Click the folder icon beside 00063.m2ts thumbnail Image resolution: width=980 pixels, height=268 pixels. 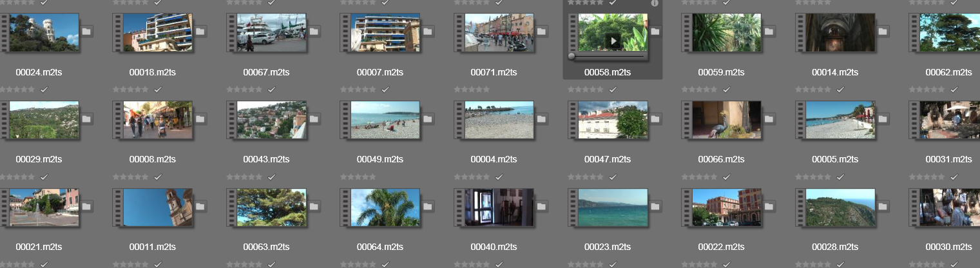314,206
